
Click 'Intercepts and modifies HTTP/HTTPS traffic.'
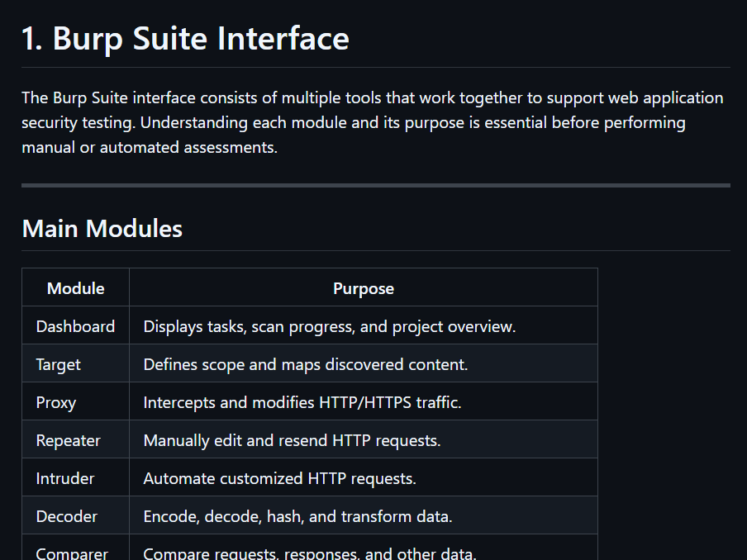pyautogui.click(x=302, y=402)
